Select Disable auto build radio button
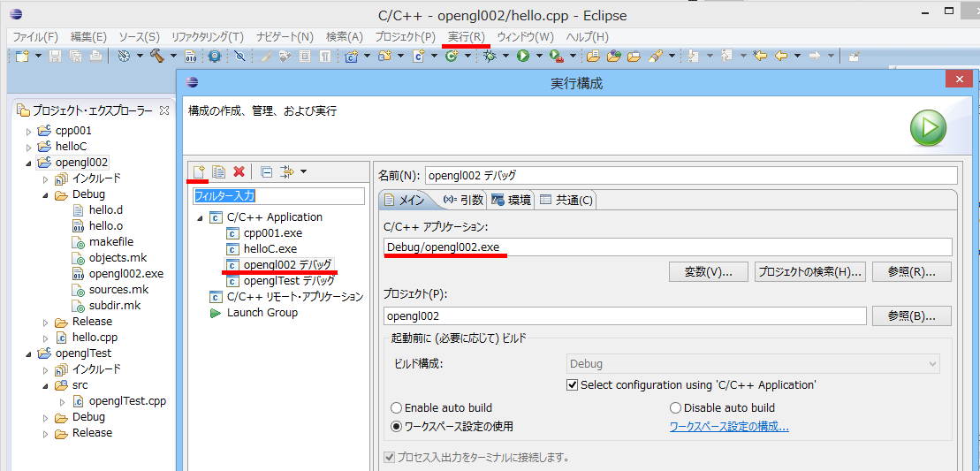The height and width of the screenshot is (471, 980). pos(676,408)
